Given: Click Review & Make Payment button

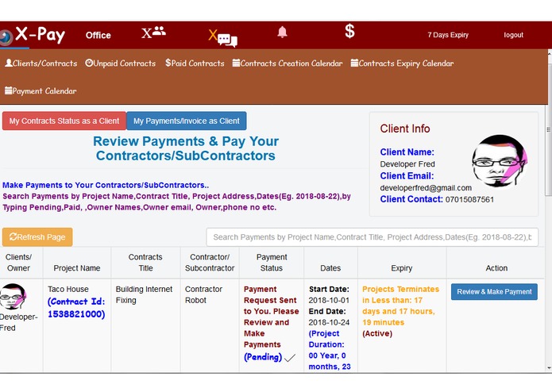Looking at the screenshot, I should click(494, 292).
